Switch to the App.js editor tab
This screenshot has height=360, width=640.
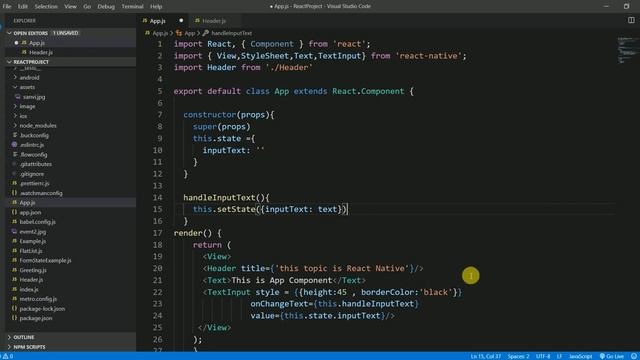[x=157, y=21]
